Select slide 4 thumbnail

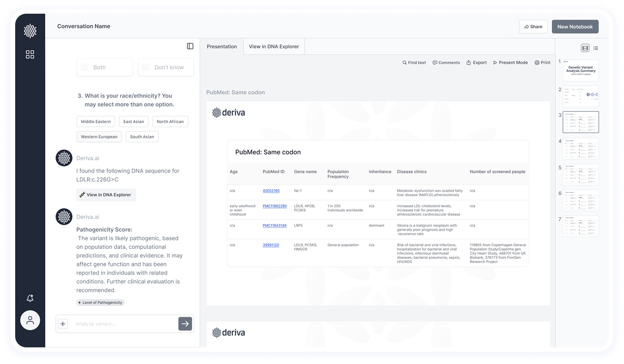[x=580, y=149]
